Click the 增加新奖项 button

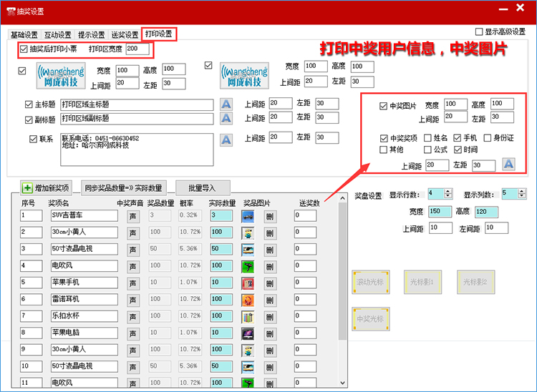tap(46, 188)
